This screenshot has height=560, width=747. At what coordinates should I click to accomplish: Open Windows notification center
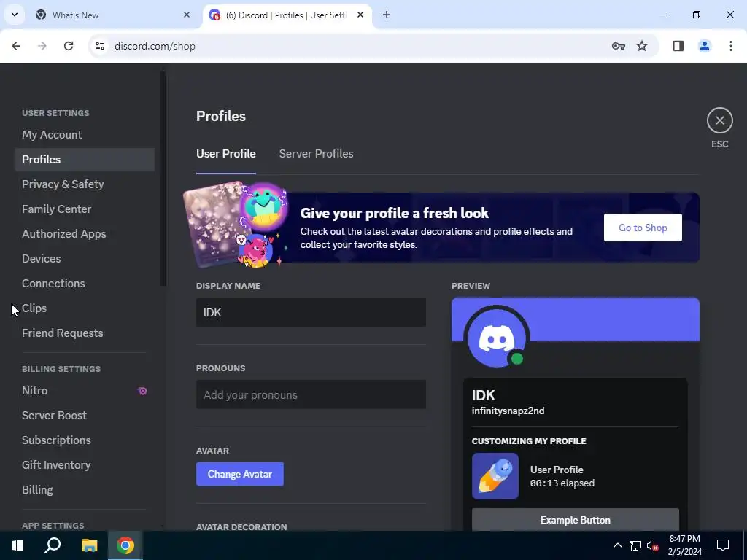pyautogui.click(x=723, y=545)
